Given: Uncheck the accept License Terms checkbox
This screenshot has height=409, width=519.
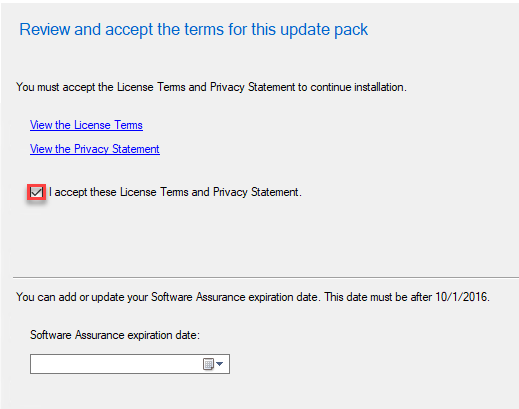Looking at the screenshot, I should point(36,192).
